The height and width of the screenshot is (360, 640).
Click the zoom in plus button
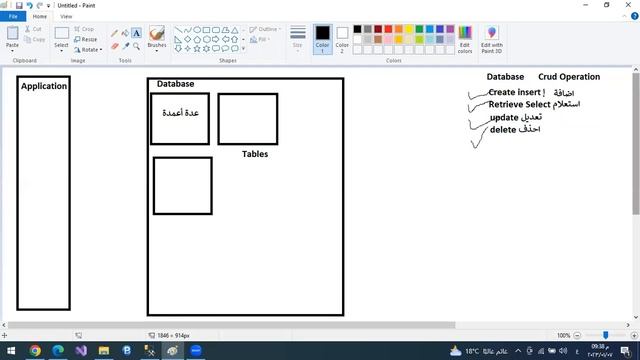tap(634, 335)
